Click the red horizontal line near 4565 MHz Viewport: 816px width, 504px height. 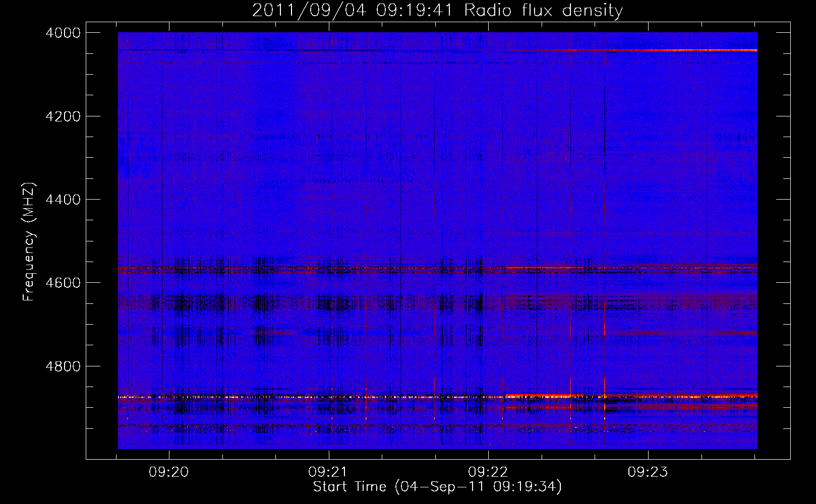tap(437, 268)
